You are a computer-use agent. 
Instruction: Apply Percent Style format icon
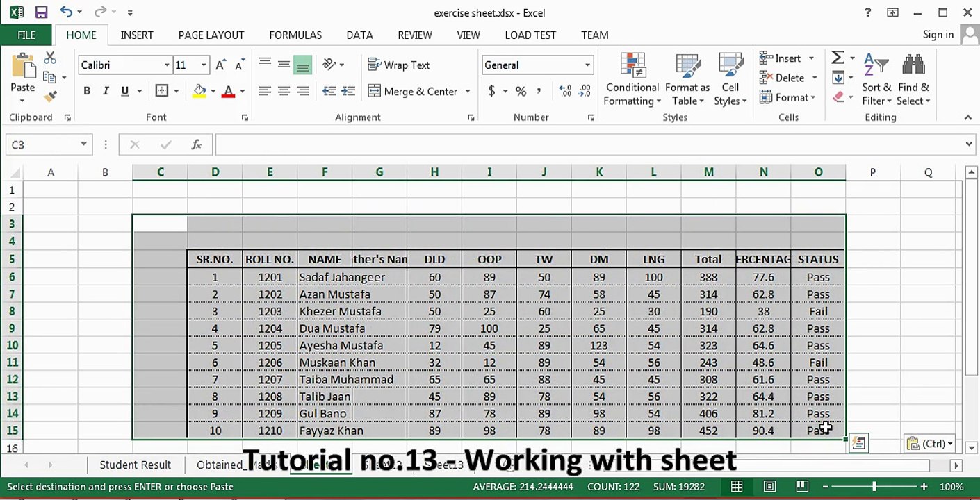pos(521,91)
